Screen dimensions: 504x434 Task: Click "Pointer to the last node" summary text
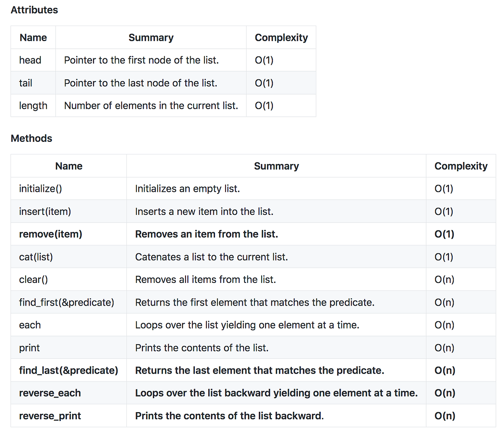coord(141,83)
